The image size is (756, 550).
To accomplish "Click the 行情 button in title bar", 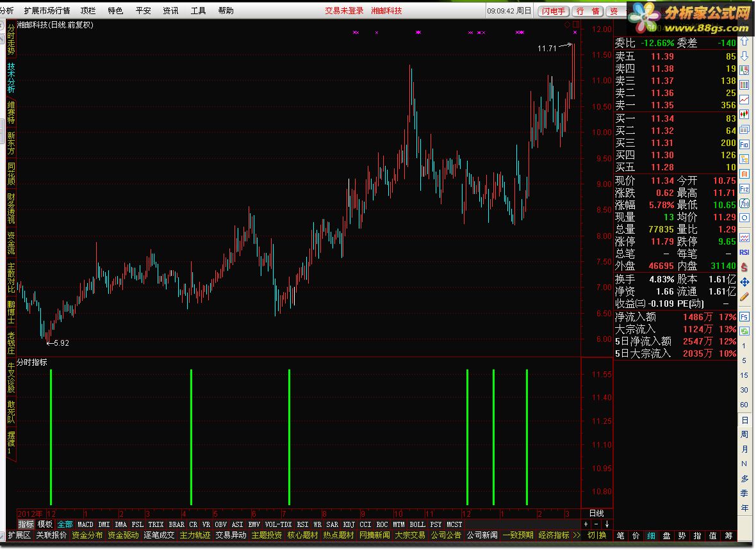I will click(588, 11).
